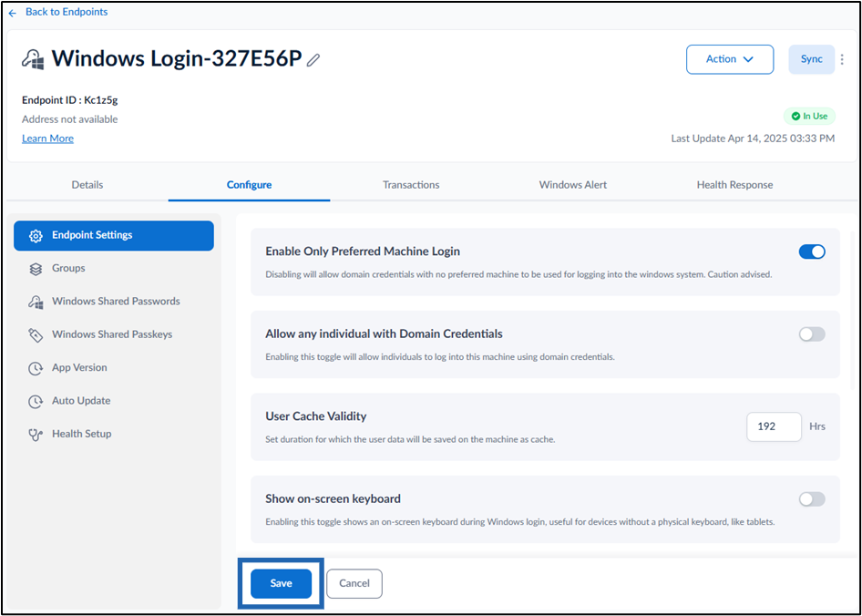This screenshot has width=862, height=616.
Task: Switch to the Transactions tab
Action: click(x=411, y=185)
